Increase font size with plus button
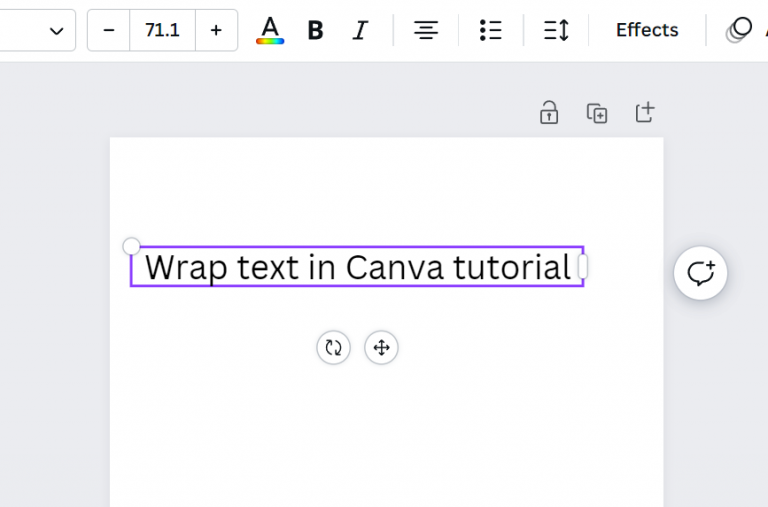 tap(216, 30)
